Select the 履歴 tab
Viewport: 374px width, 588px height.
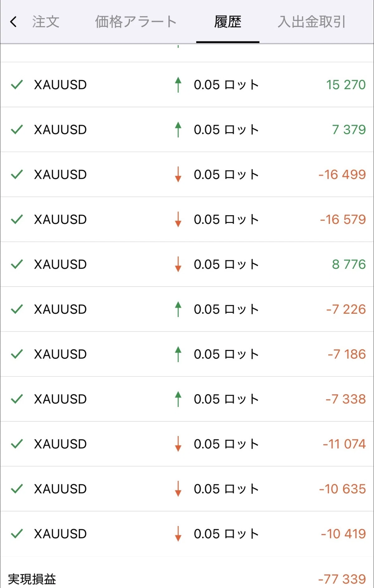click(x=228, y=22)
